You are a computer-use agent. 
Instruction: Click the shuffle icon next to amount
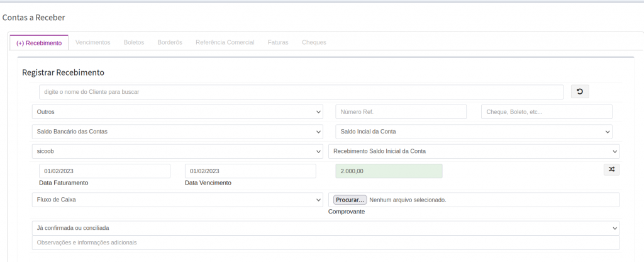tap(611, 169)
